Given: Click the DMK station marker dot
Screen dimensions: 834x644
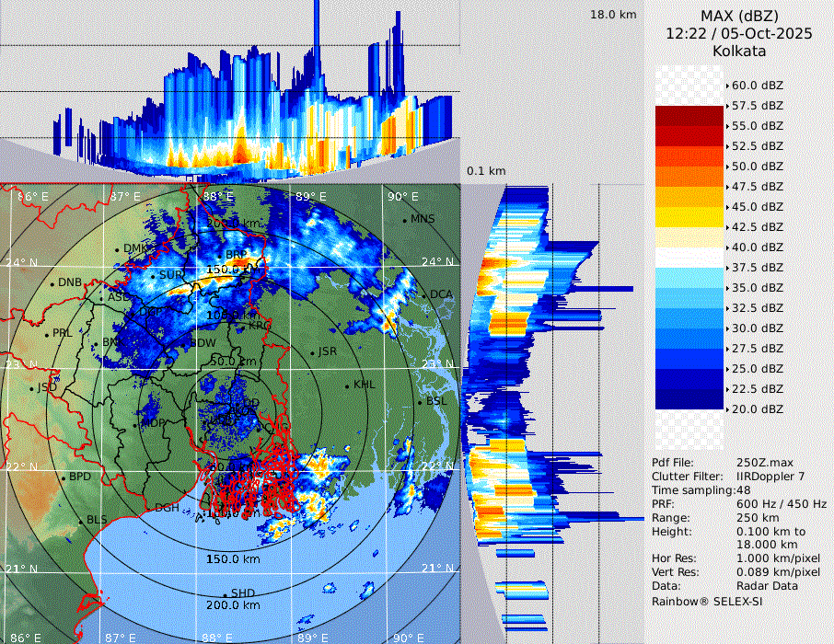Looking at the screenshot, I should [x=117, y=249].
